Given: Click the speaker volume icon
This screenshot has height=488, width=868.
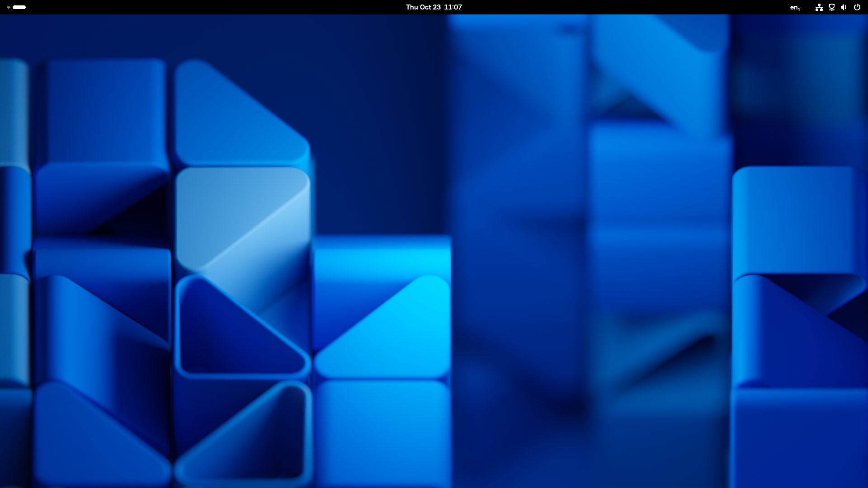Looking at the screenshot, I should coord(844,7).
